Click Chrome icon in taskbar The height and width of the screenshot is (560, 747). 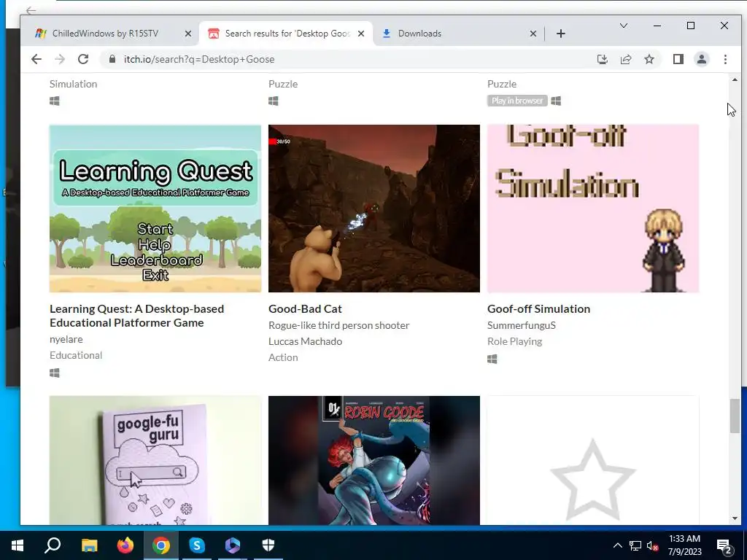[x=161, y=545]
